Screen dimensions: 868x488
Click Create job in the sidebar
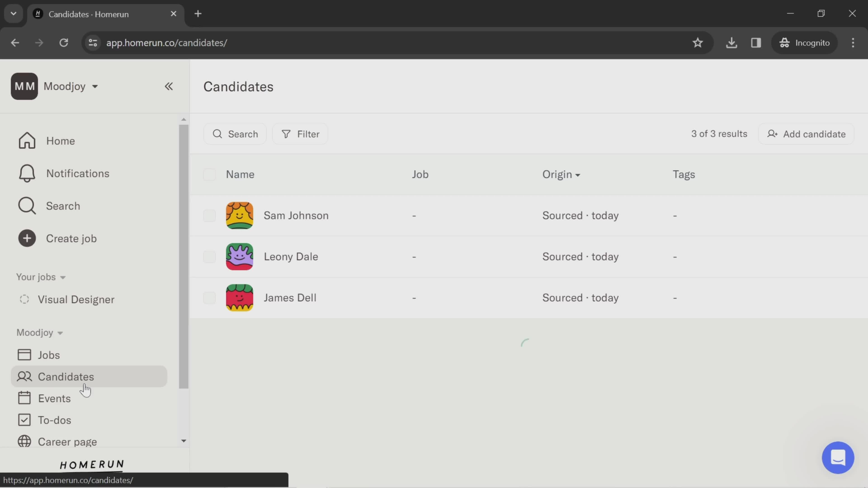click(89, 238)
